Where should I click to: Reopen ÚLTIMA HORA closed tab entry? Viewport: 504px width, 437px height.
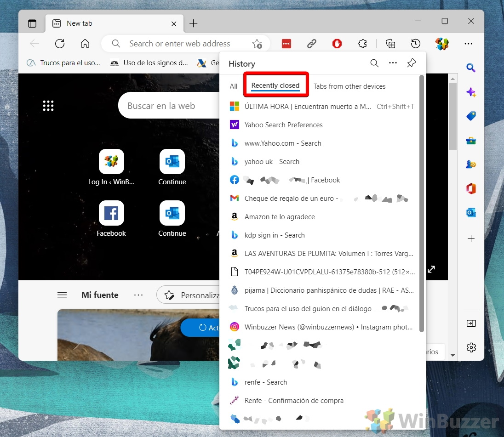322,106
